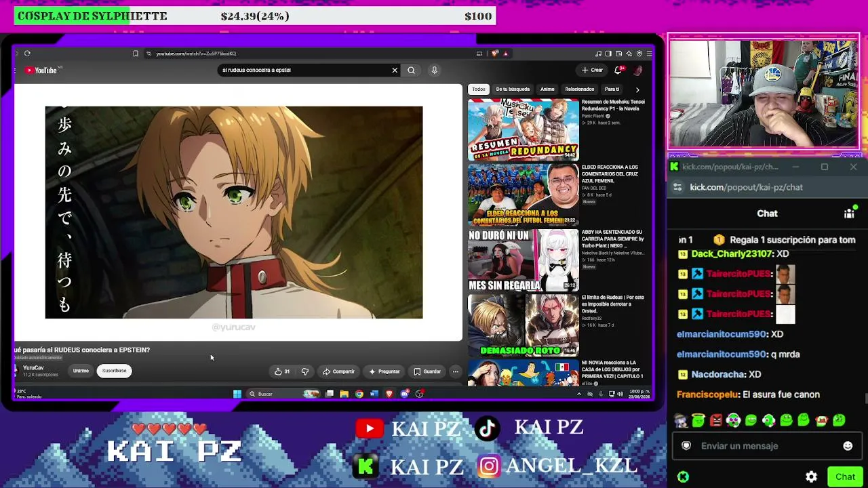This screenshot has width=868, height=488.
Task: Open 'El límite de Rudeus' video title
Action: tap(613, 304)
